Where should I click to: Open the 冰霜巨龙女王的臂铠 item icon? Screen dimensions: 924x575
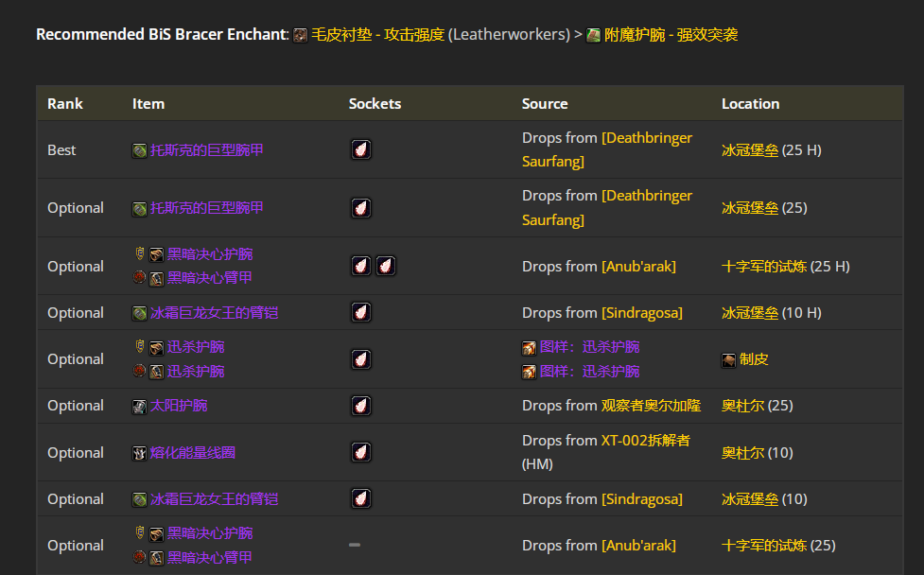[x=138, y=312]
